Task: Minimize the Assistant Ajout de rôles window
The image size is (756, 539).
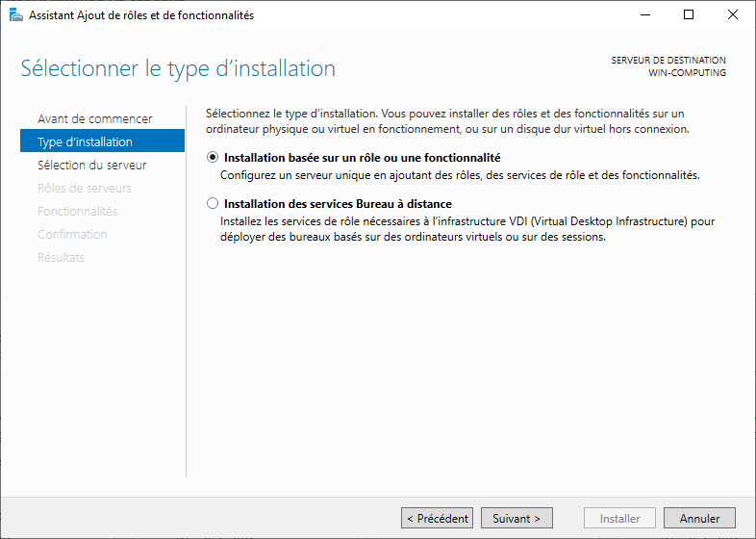Action: [x=644, y=15]
